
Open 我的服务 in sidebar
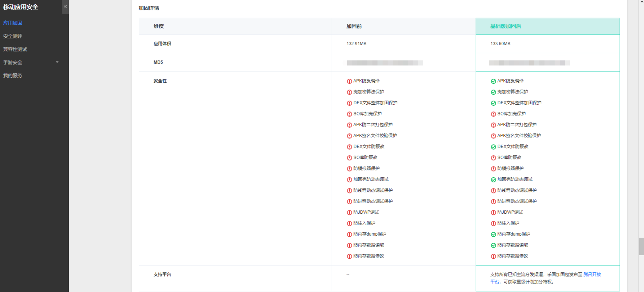(x=13, y=76)
